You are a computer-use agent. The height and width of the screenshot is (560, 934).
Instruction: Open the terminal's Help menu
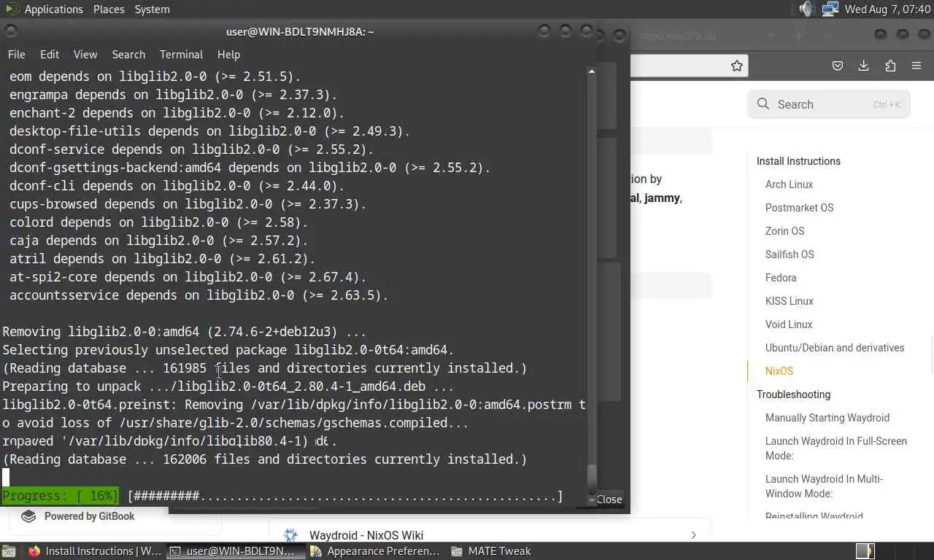point(228,55)
